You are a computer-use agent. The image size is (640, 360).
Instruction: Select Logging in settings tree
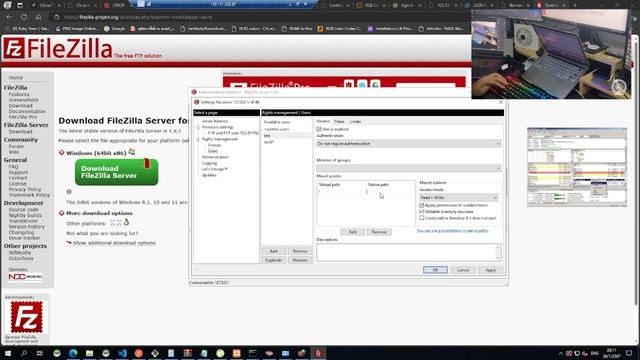click(x=209, y=163)
